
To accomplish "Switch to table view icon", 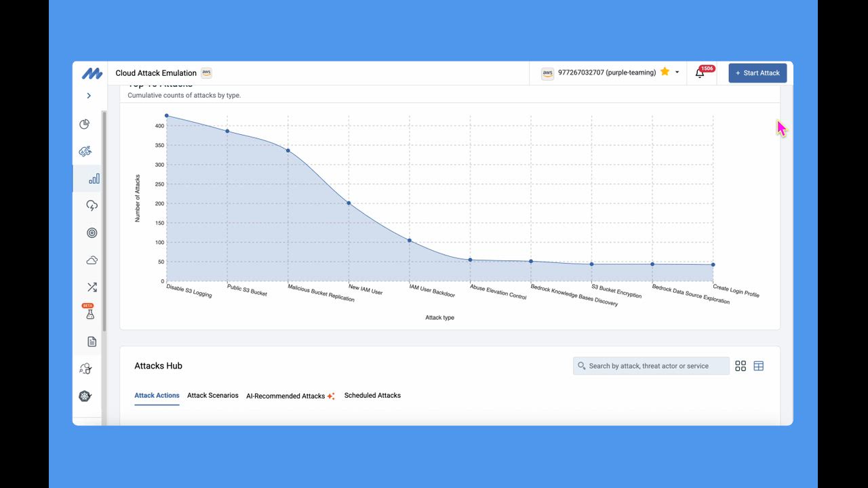I will point(759,366).
